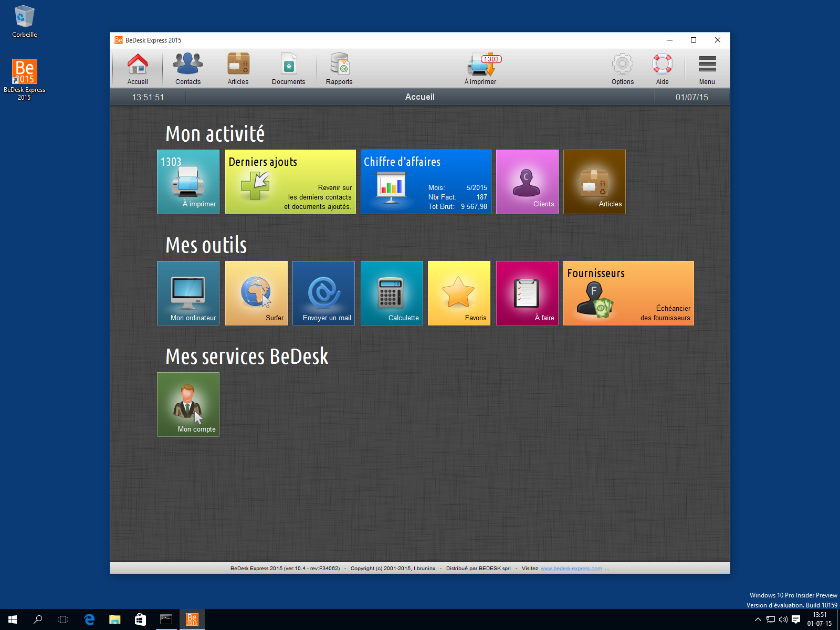This screenshot has width=840, height=630.
Task: Open the Mon compte tile
Action: (x=188, y=404)
